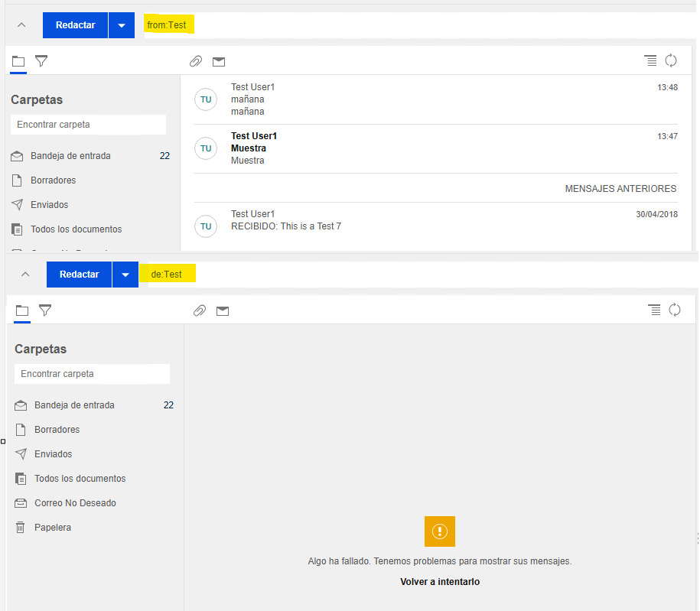Click the list density icon in the from:Test pane

pos(650,61)
